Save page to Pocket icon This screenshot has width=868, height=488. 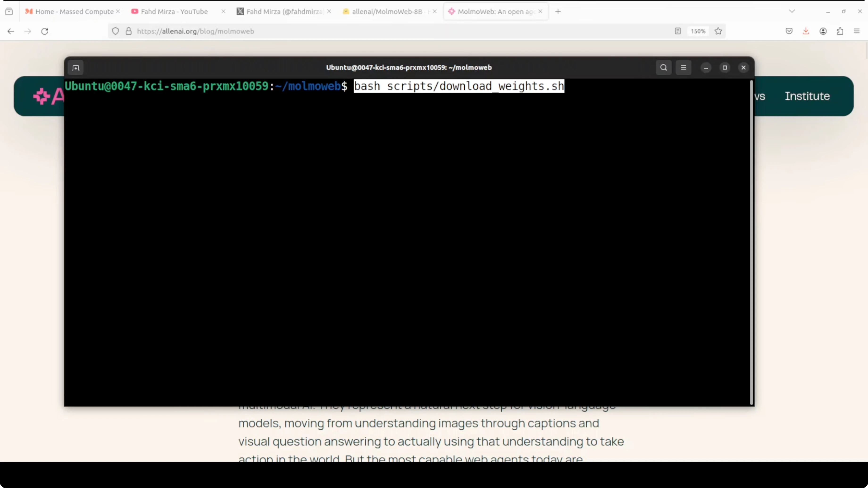point(789,31)
